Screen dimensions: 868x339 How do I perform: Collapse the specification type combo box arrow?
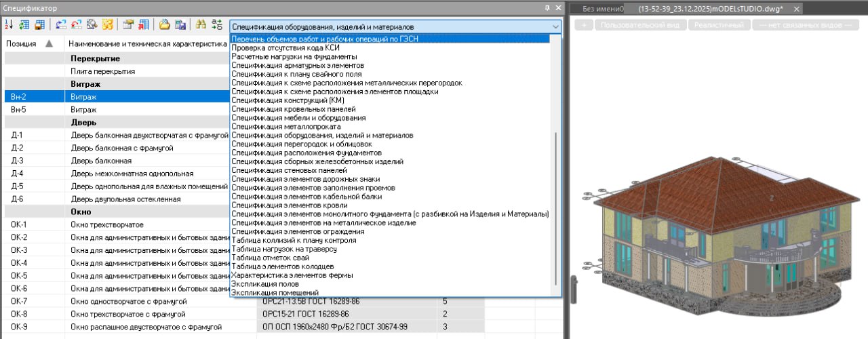click(x=556, y=26)
